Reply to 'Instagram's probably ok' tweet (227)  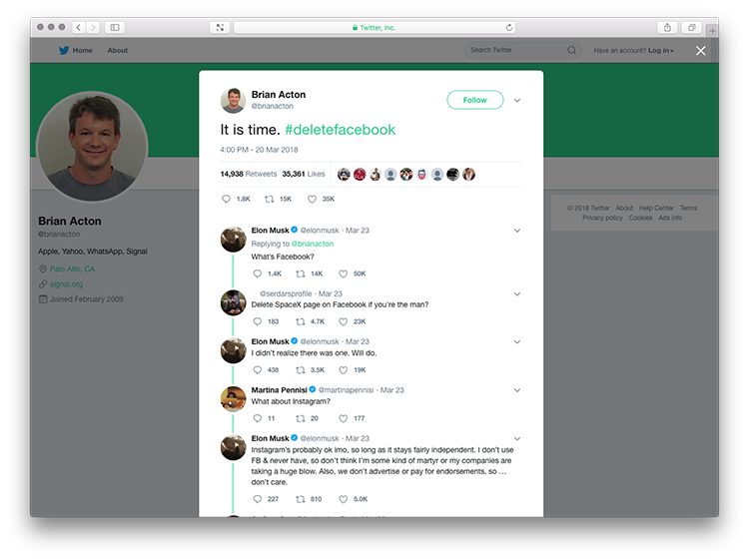click(x=266, y=499)
